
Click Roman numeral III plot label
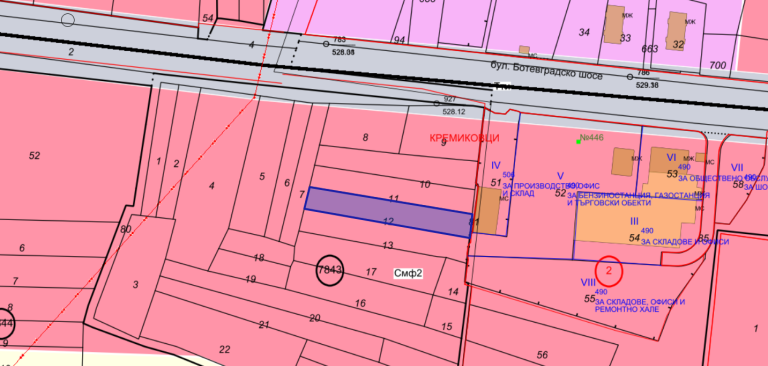pyautogui.click(x=634, y=221)
